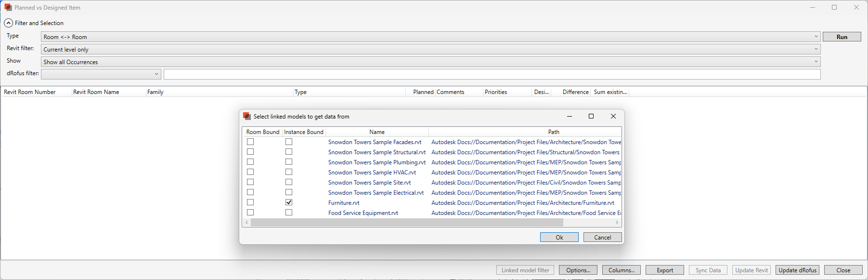Open the Columns... settings button

pyautogui.click(x=621, y=270)
